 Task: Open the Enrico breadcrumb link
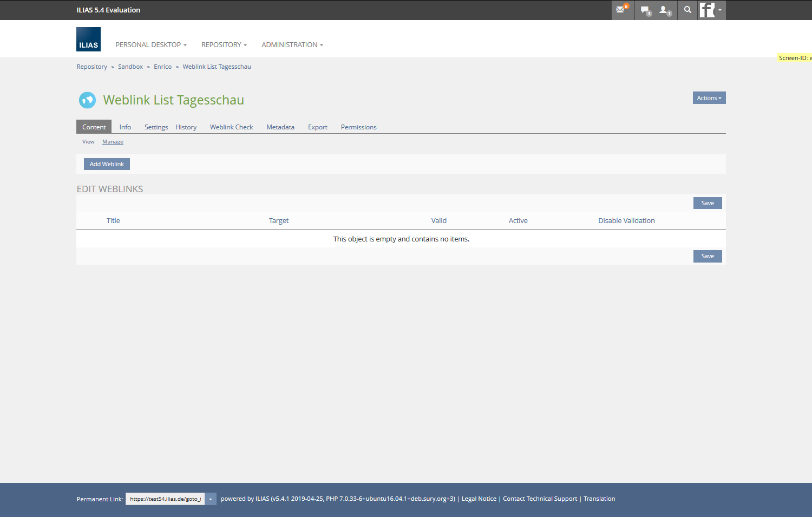(162, 67)
